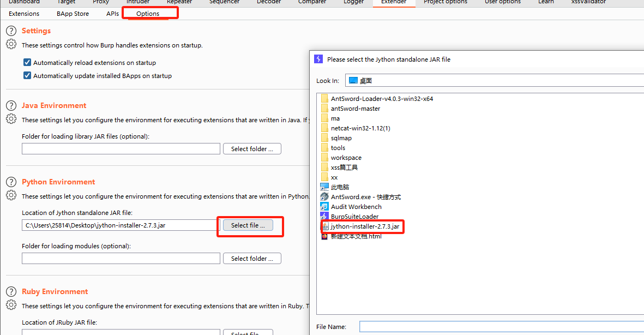The height and width of the screenshot is (335, 644).
Task: Click File Name input in dialog
Action: pyautogui.click(x=502, y=327)
